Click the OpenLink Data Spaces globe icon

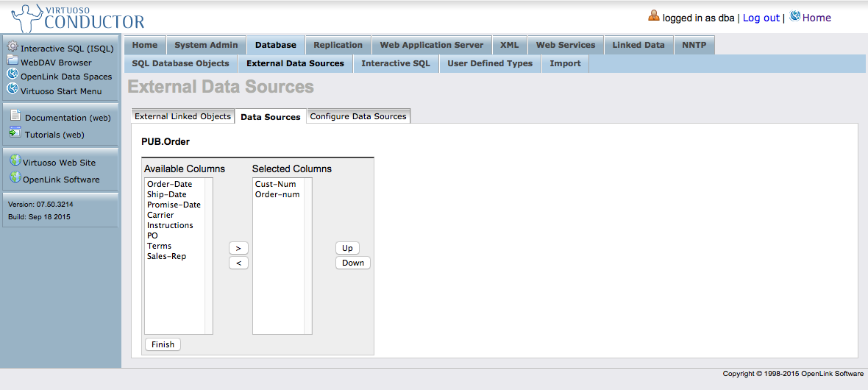(13, 75)
